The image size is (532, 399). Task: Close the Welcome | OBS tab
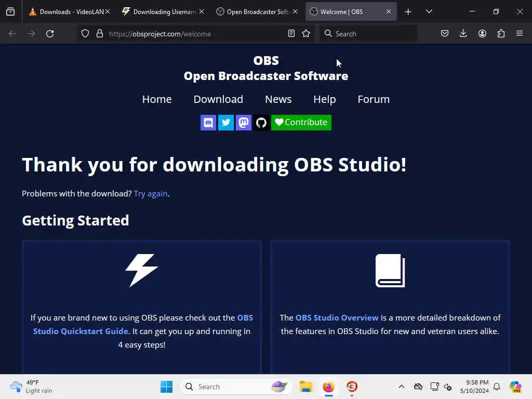pos(389,12)
